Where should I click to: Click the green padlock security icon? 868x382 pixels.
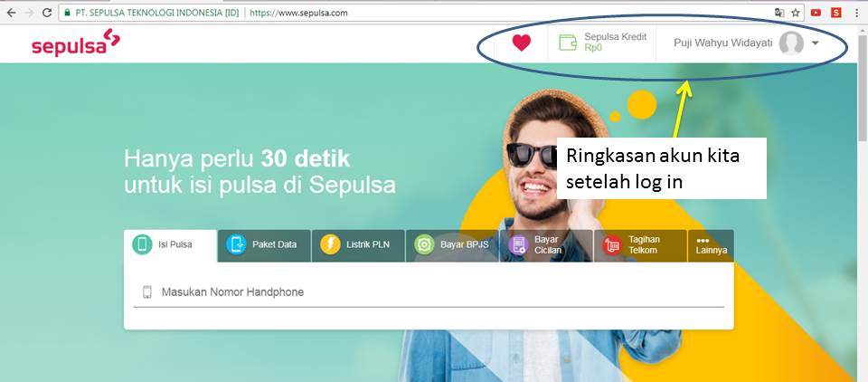tap(68, 12)
